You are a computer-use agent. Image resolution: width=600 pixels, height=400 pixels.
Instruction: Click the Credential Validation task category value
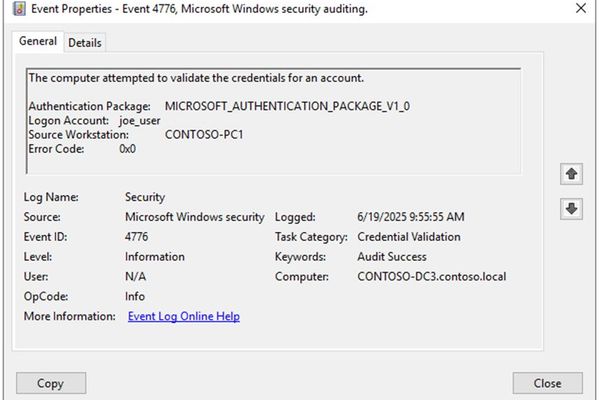click(408, 237)
